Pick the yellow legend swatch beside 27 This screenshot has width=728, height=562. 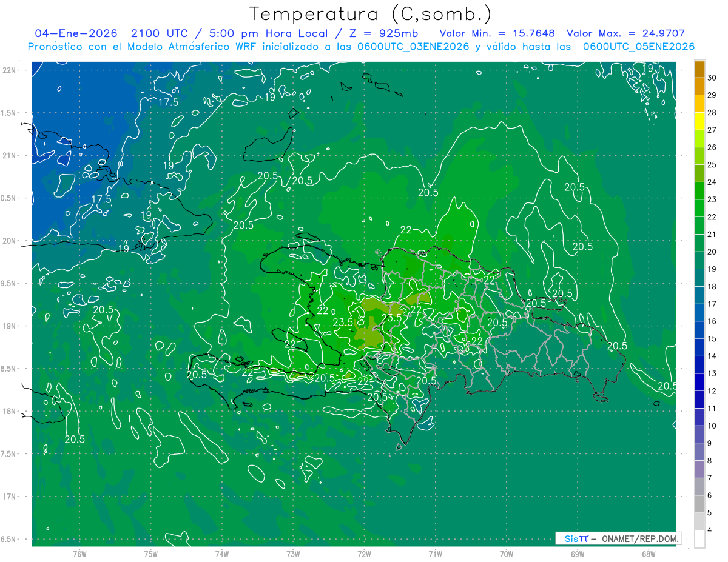tap(699, 121)
